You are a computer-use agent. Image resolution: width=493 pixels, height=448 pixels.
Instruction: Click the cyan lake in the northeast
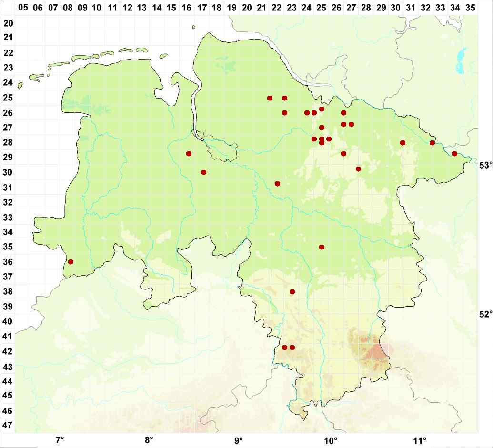461,61
